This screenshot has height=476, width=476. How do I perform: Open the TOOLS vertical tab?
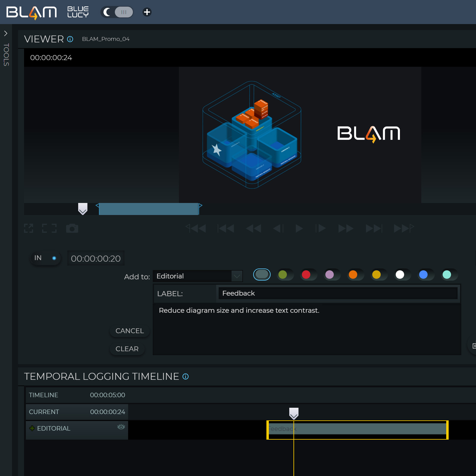[x=6, y=55]
